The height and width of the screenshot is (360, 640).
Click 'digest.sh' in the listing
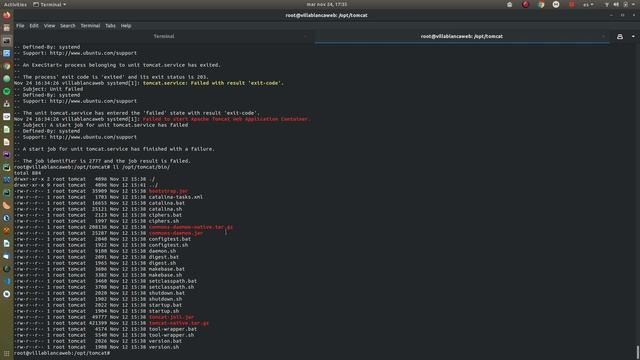(162, 263)
